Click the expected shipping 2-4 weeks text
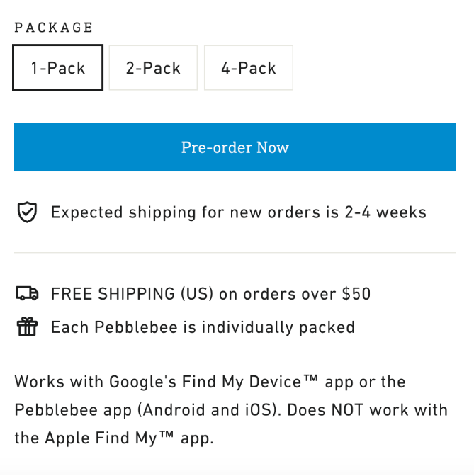474x476 pixels. 239,212
